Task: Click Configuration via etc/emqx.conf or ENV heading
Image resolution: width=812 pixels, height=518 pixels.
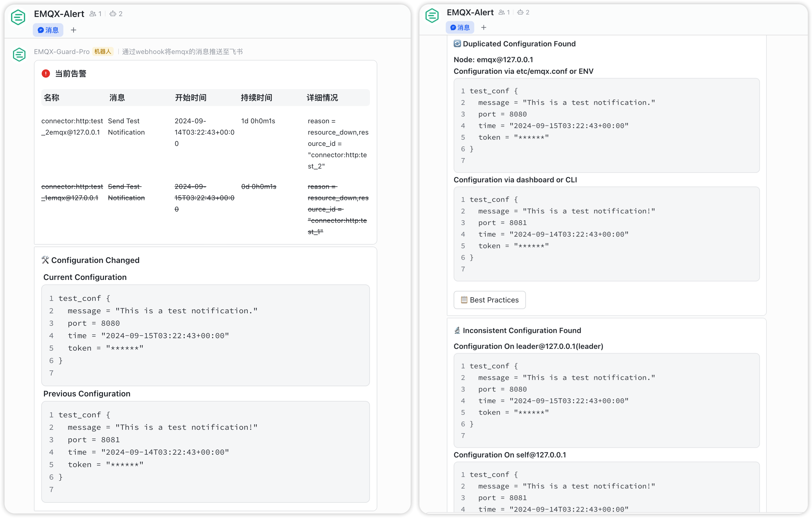Action: [x=523, y=71]
